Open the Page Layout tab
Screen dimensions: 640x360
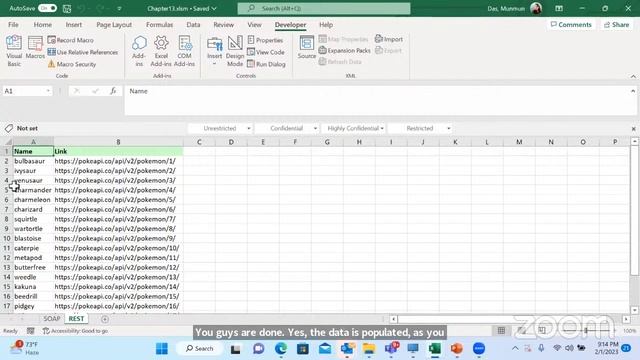(x=114, y=24)
